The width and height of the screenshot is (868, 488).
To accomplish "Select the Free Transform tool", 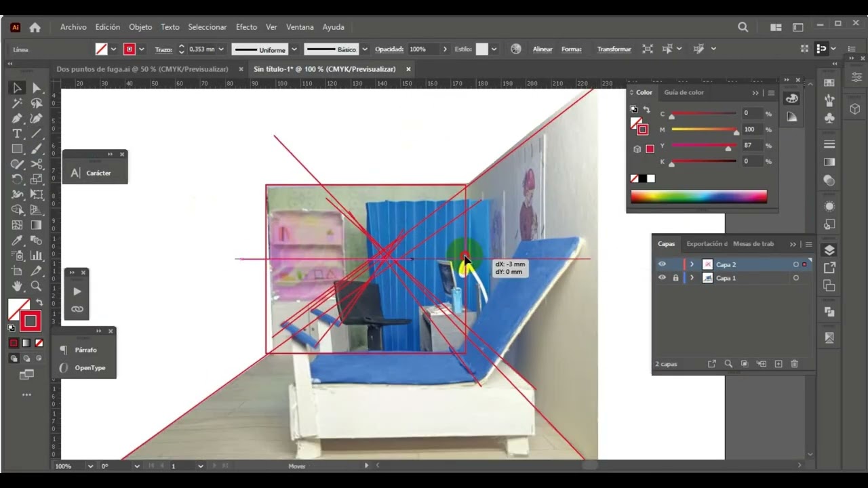I will [x=37, y=195].
